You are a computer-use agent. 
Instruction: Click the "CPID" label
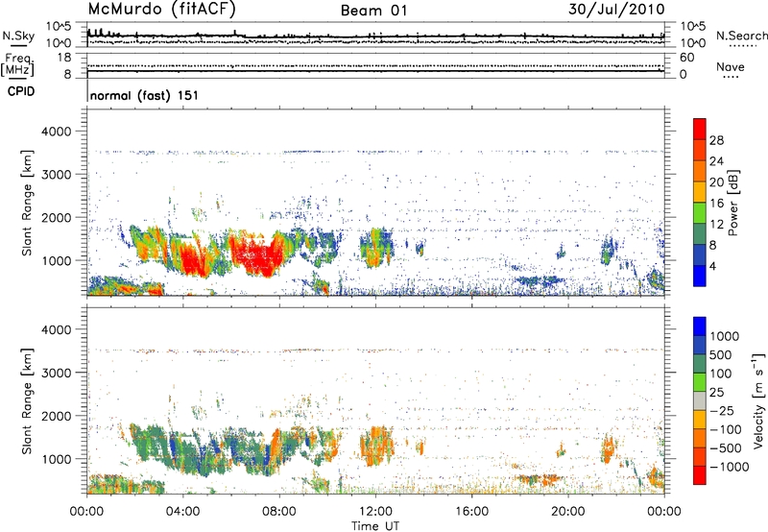point(21,91)
